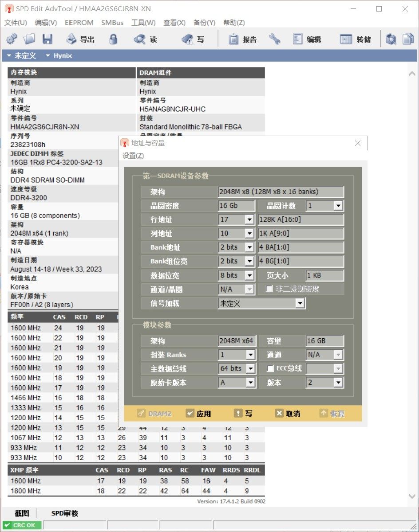Open the 版本 dropdown showing 2
Screen dimensions: 419x532
pos(338,382)
